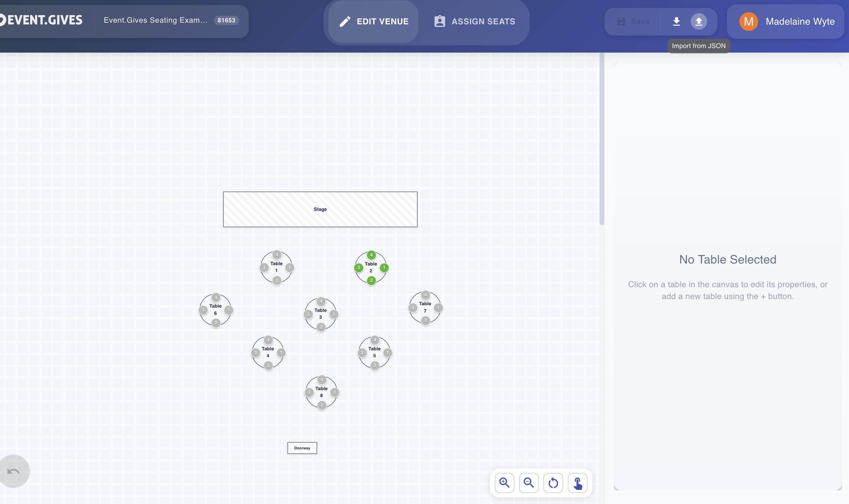Click green seat 3 of Table 2
849x504 pixels.
click(x=358, y=267)
